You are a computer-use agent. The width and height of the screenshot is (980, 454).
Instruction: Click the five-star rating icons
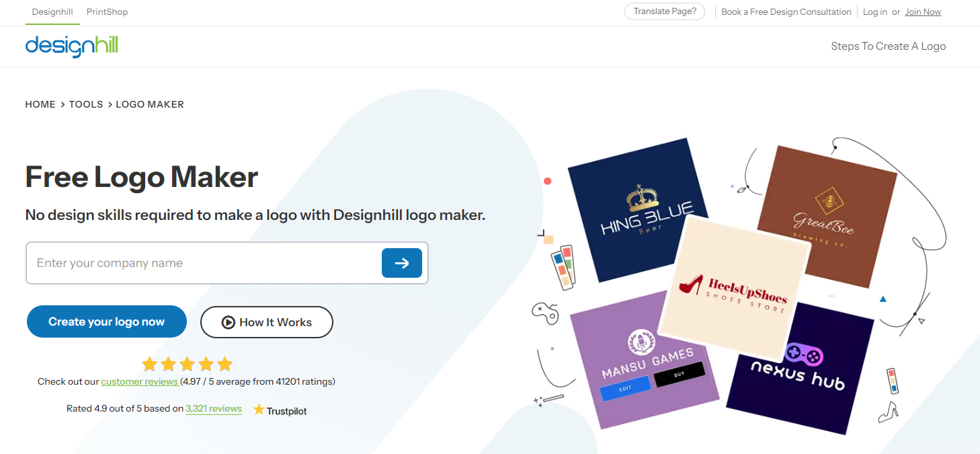click(187, 364)
